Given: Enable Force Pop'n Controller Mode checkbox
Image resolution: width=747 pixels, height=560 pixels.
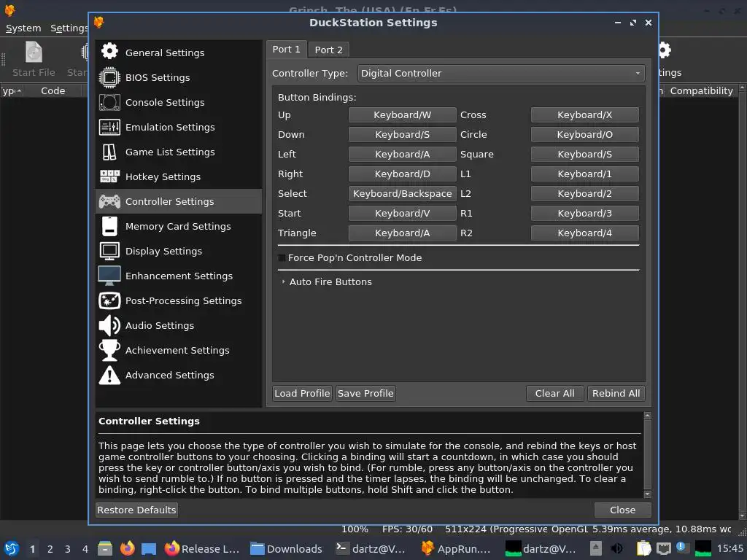Looking at the screenshot, I should [282, 257].
